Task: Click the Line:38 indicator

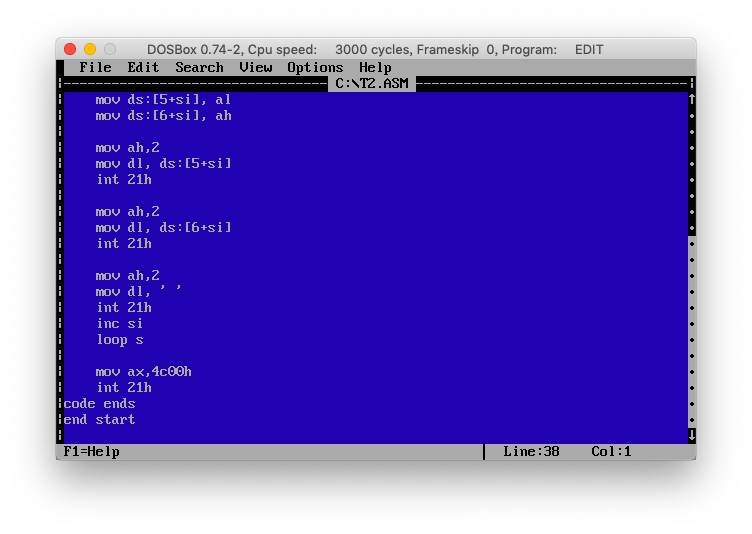Action: pyautogui.click(x=531, y=451)
